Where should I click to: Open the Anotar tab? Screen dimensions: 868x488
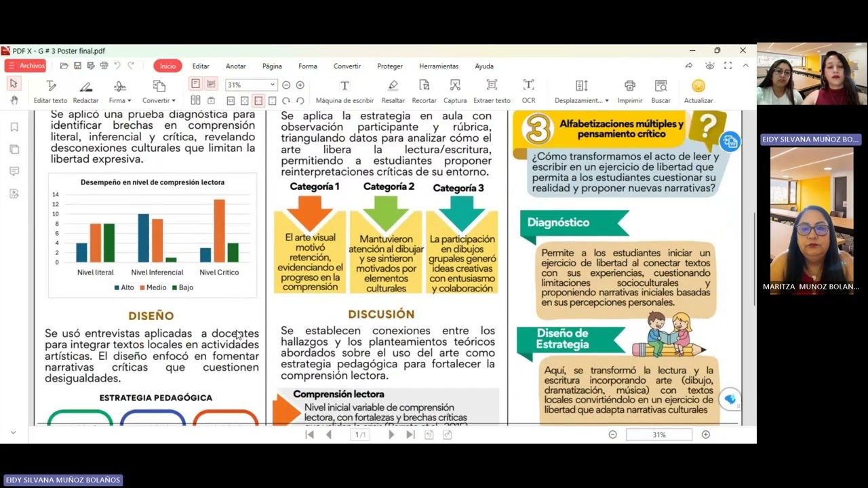[236, 66]
